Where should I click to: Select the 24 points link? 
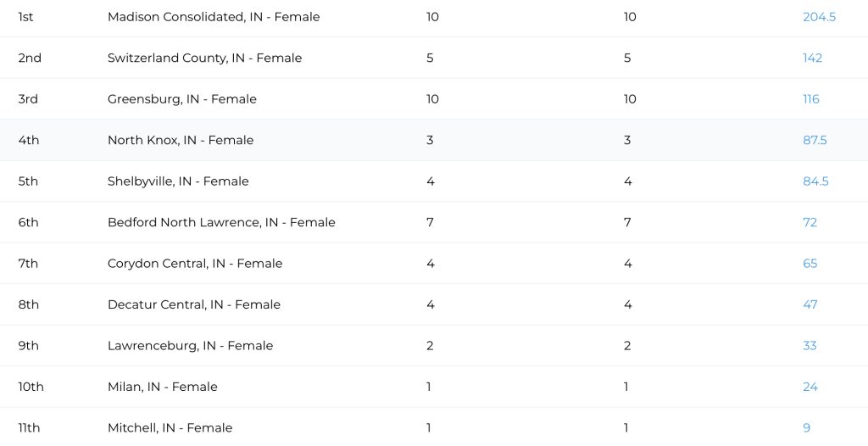(x=810, y=387)
